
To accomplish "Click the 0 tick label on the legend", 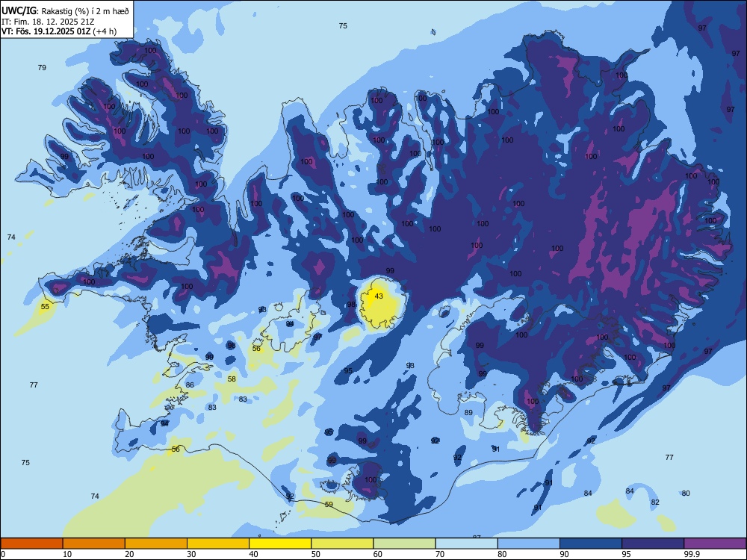I will coord(3,554).
